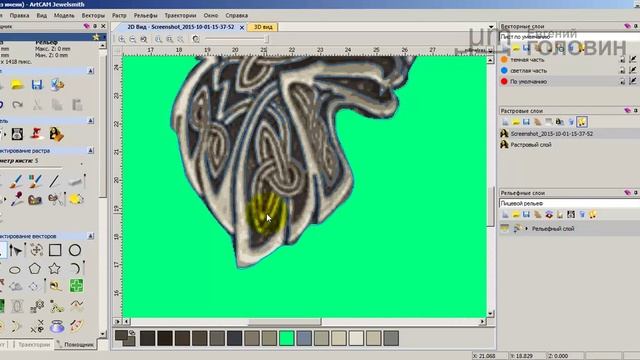Click scroll down arrow of left tool panel
This screenshot has width=640, height=360.
(x=102, y=334)
